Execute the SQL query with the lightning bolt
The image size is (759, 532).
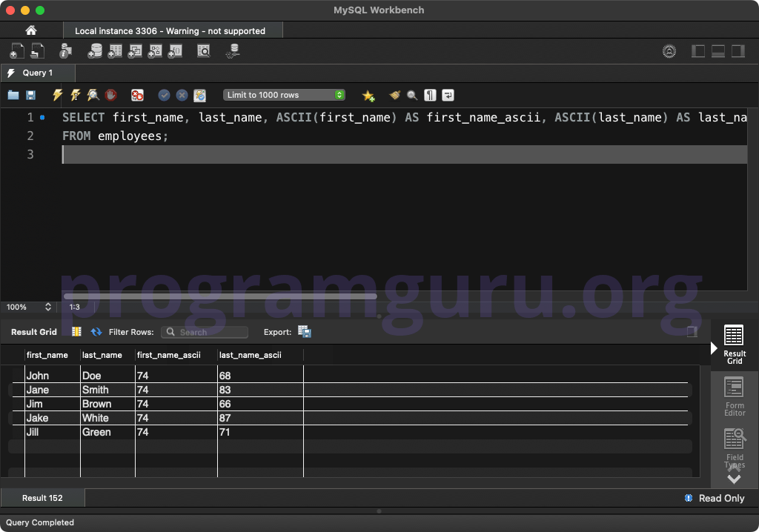(x=57, y=95)
